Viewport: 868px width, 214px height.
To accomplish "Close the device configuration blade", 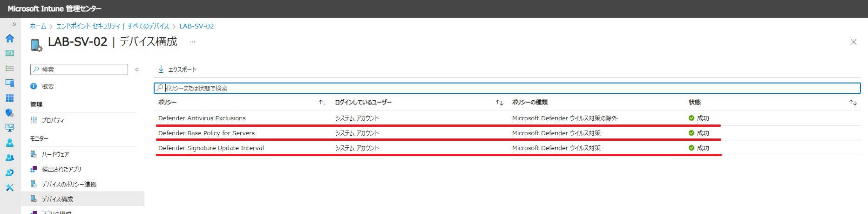I will coord(854,42).
